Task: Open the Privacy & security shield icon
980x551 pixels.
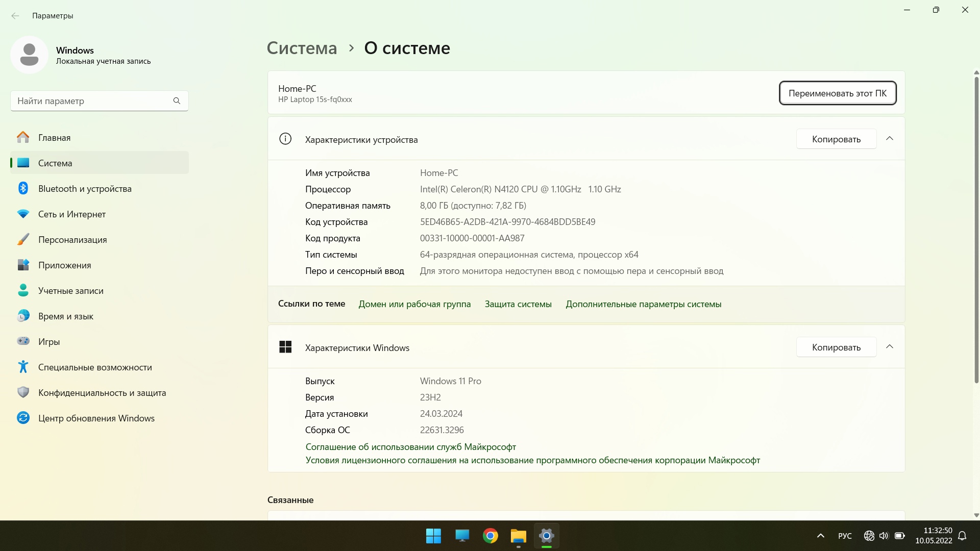Action: pos(23,392)
